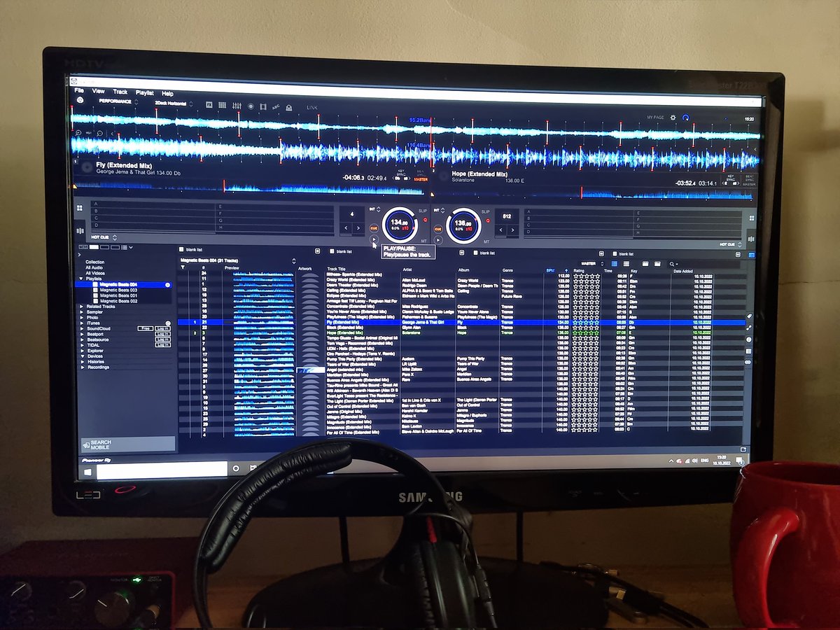Screen dimensions: 840x630
Task: Open the Playlist menu
Action: pos(145,92)
